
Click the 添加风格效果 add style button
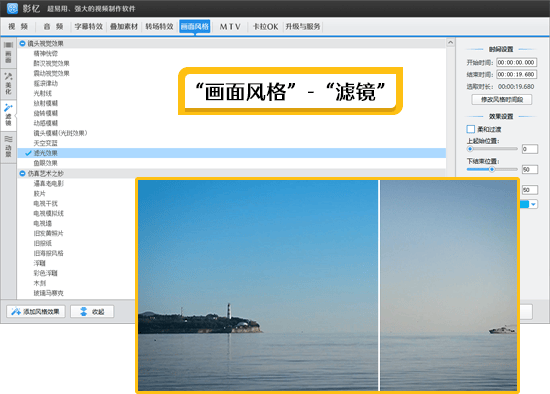[x=36, y=312]
